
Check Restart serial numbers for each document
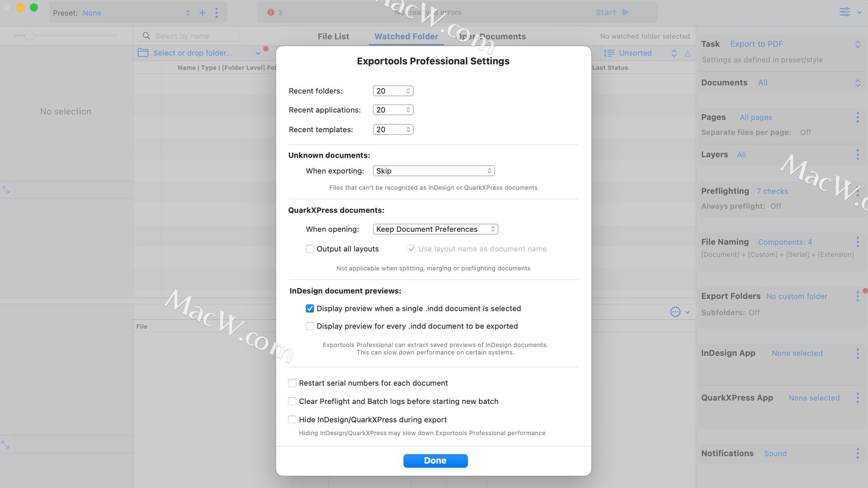[292, 383]
